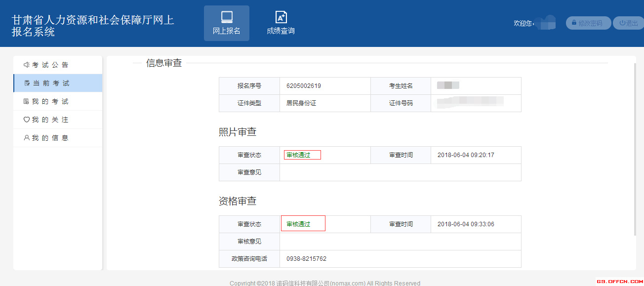This screenshot has height=286, width=644.
Task: Click the red-boxed 审核通过 under 照片审查
Action: (x=302, y=155)
